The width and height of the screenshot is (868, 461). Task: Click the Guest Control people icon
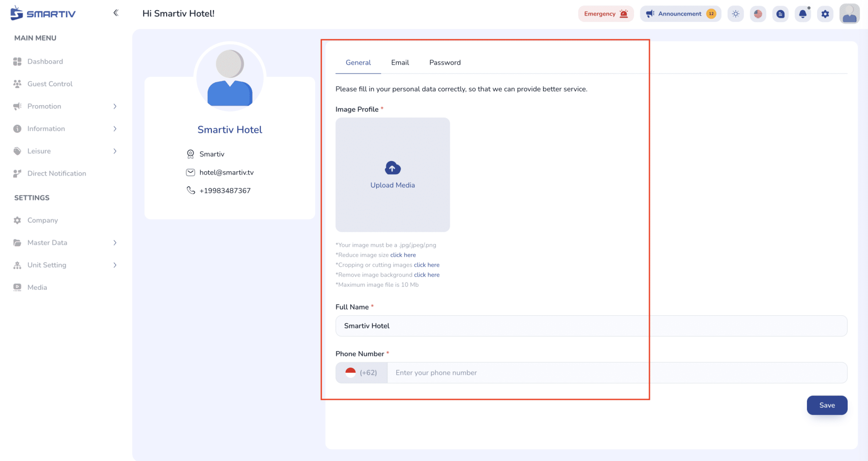(17, 84)
